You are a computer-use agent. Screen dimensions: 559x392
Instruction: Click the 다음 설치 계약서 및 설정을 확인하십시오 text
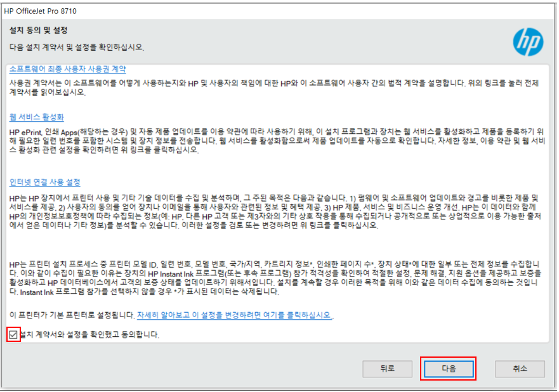(77, 47)
